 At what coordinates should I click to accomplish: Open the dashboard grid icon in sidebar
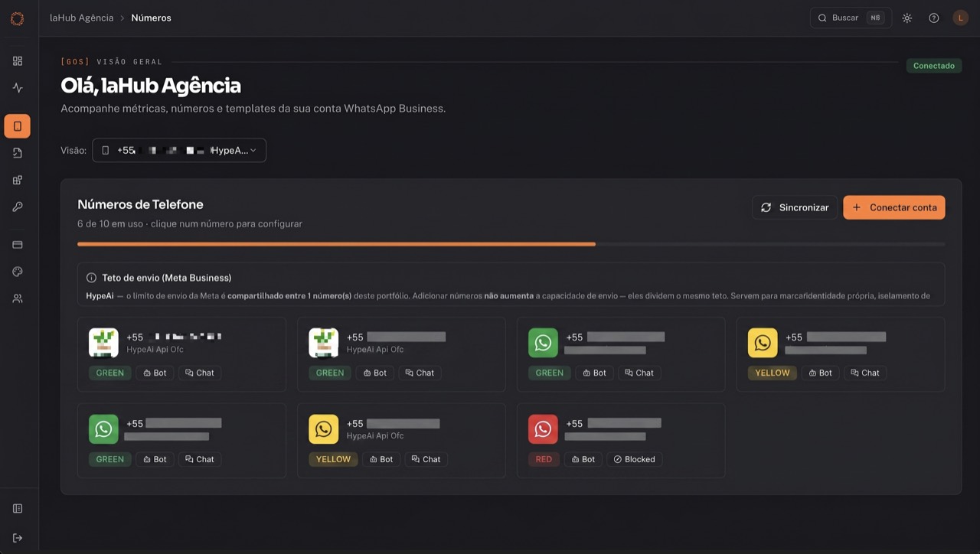(x=18, y=61)
